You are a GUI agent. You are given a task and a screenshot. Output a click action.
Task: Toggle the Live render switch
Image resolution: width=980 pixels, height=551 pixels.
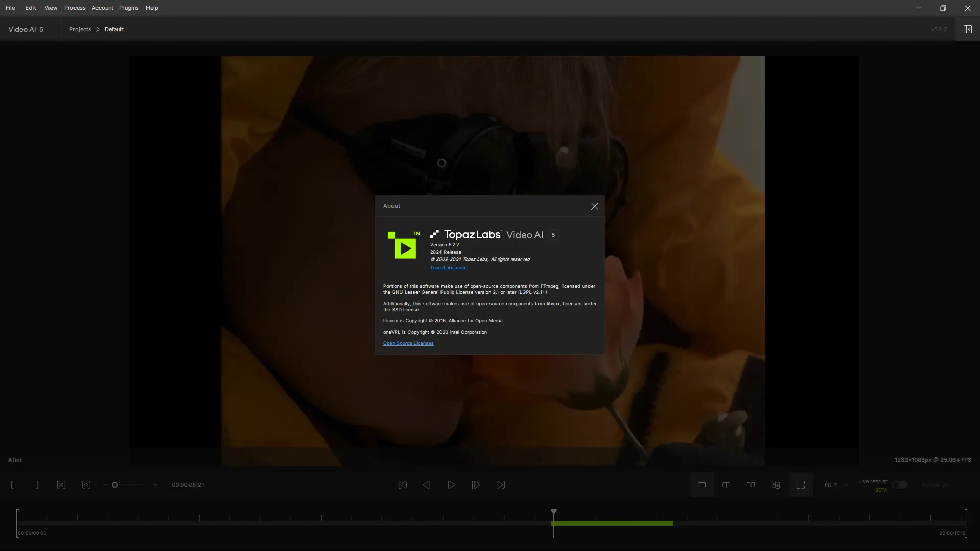click(x=899, y=485)
